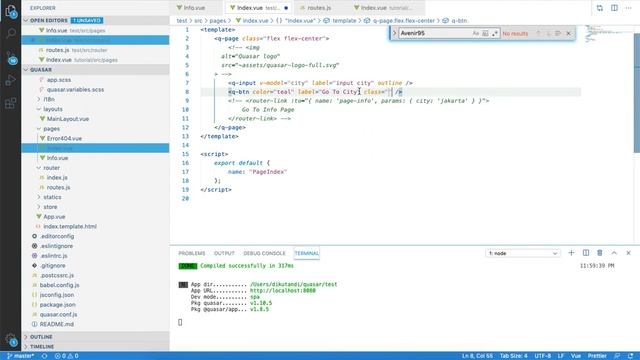
Task: Expand find widget to show replace
Action: (x=394, y=33)
